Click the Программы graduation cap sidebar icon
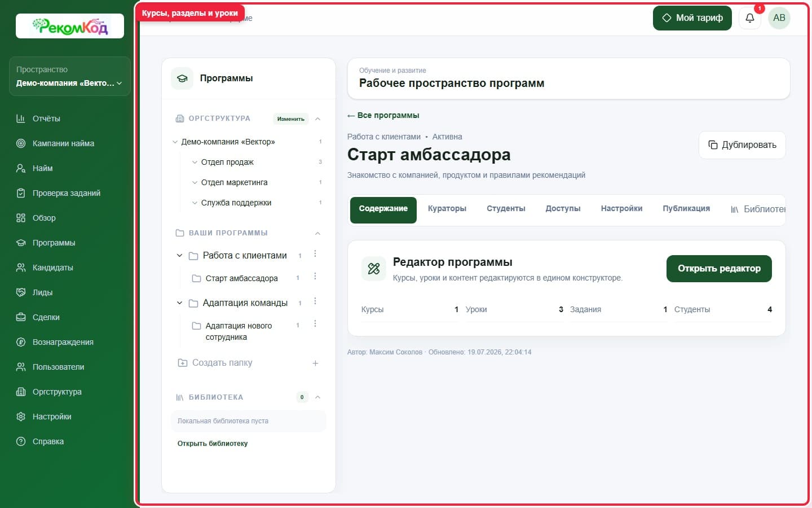This screenshot has width=812, height=508. click(x=21, y=243)
